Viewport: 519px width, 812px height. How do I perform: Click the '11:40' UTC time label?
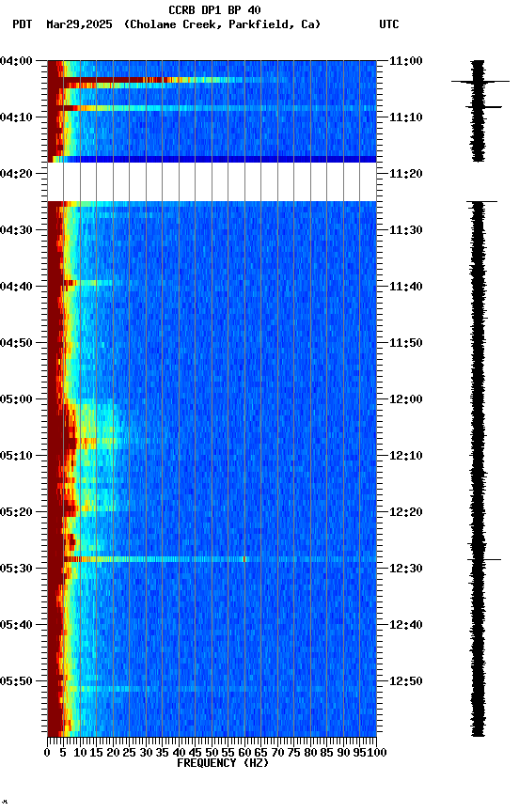(x=406, y=287)
